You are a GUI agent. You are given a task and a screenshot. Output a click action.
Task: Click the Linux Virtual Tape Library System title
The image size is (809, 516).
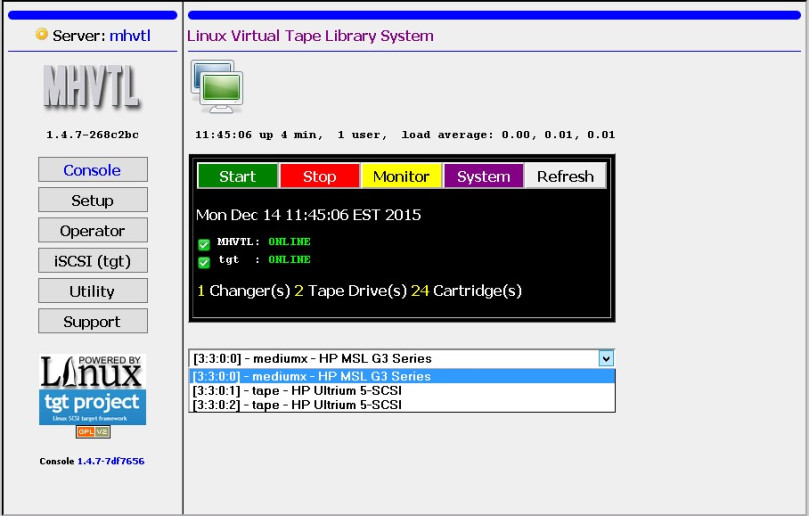[310, 36]
